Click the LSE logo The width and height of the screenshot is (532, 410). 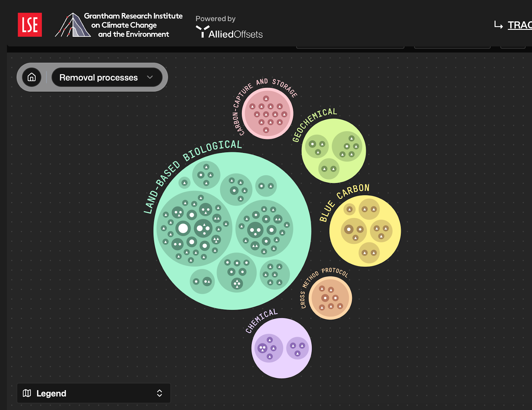click(30, 25)
